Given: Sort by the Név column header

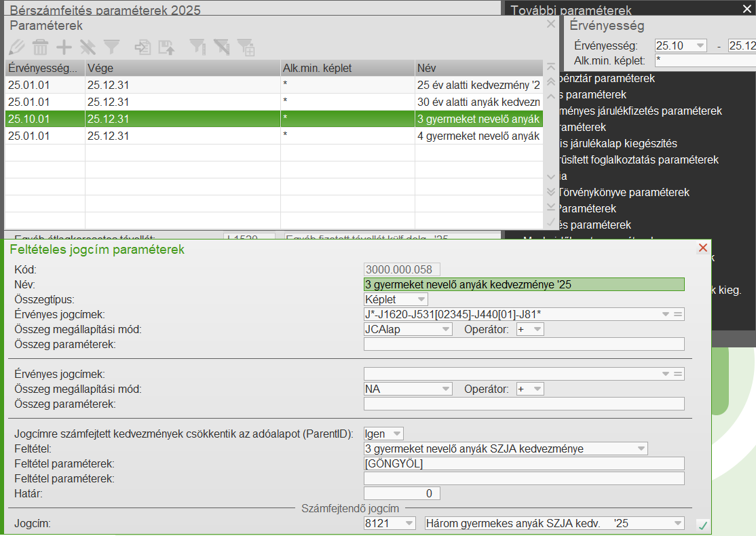Looking at the screenshot, I should [x=478, y=68].
